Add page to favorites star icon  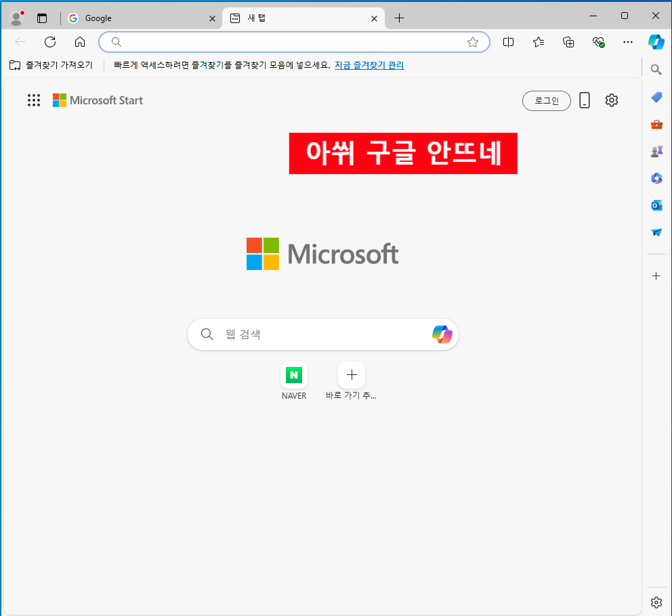pos(473,42)
